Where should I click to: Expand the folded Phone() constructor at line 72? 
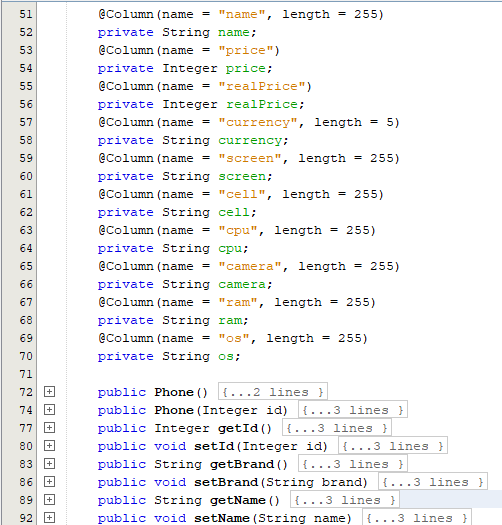click(x=49, y=392)
